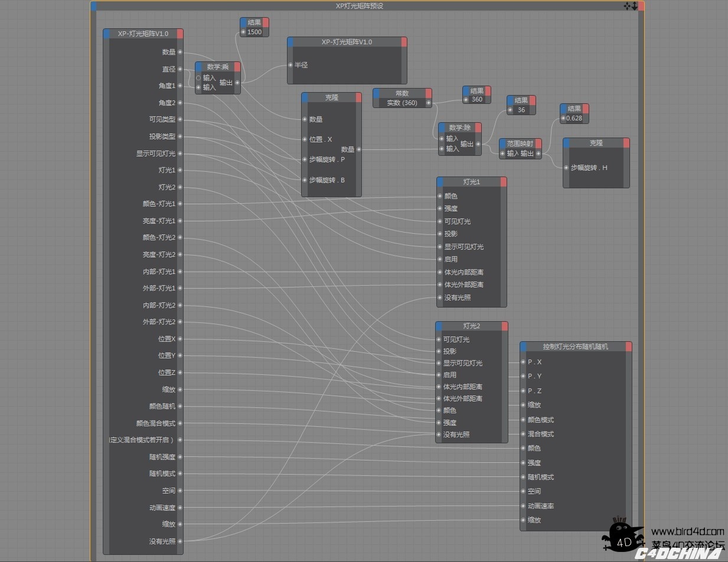Select the 范围映射 node title

tap(520, 143)
